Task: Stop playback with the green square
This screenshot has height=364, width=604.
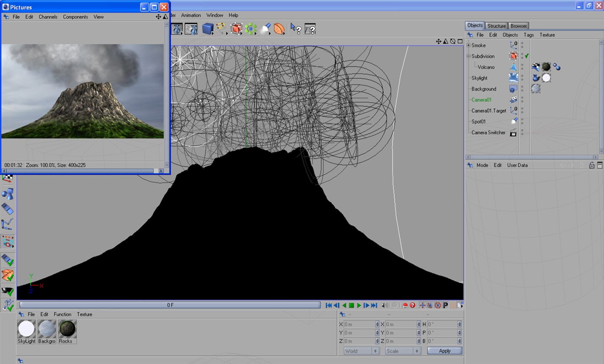Action: tap(351, 305)
